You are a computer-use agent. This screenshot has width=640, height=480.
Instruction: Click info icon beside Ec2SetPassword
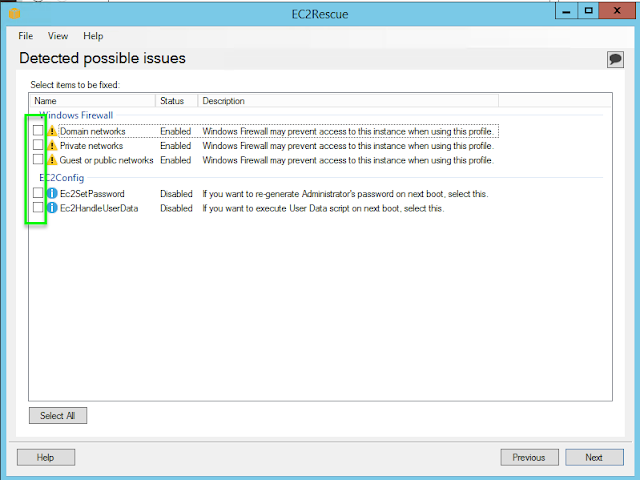coord(52,193)
